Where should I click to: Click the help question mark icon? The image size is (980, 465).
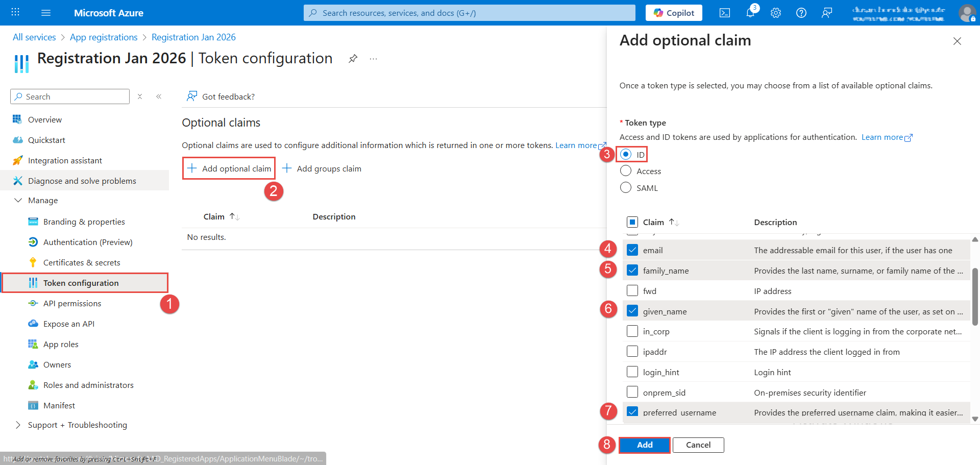pos(801,13)
